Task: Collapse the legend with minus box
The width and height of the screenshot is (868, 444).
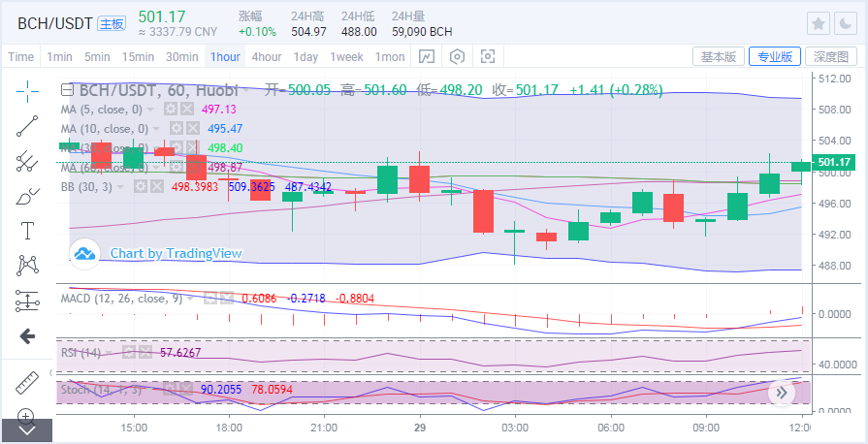Action: pyautogui.click(x=67, y=90)
